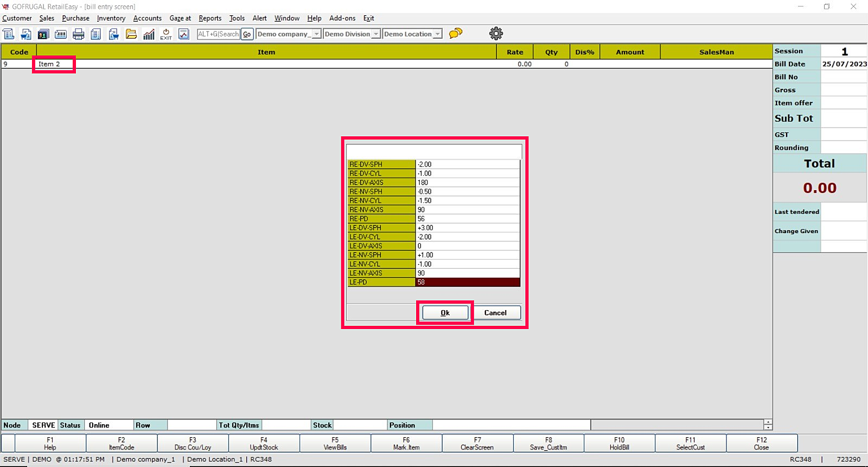Click the empty text box atop the dialog
The height and width of the screenshot is (467, 868).
pos(434,152)
